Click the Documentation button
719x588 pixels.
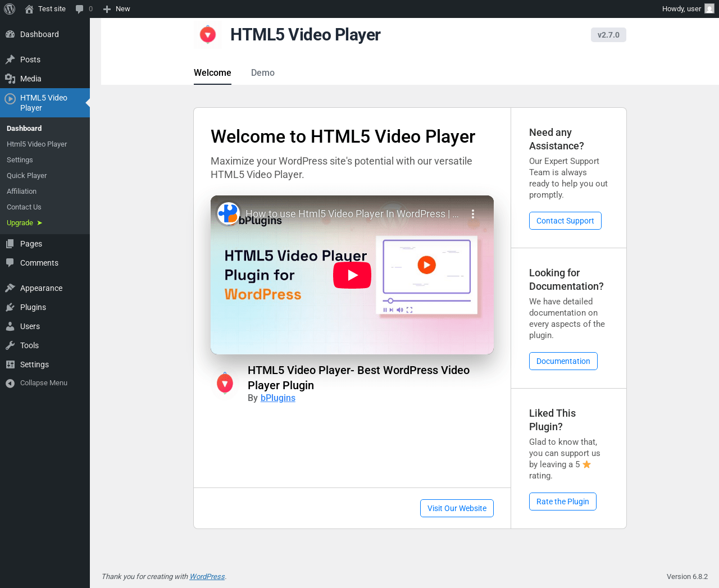[x=563, y=361]
